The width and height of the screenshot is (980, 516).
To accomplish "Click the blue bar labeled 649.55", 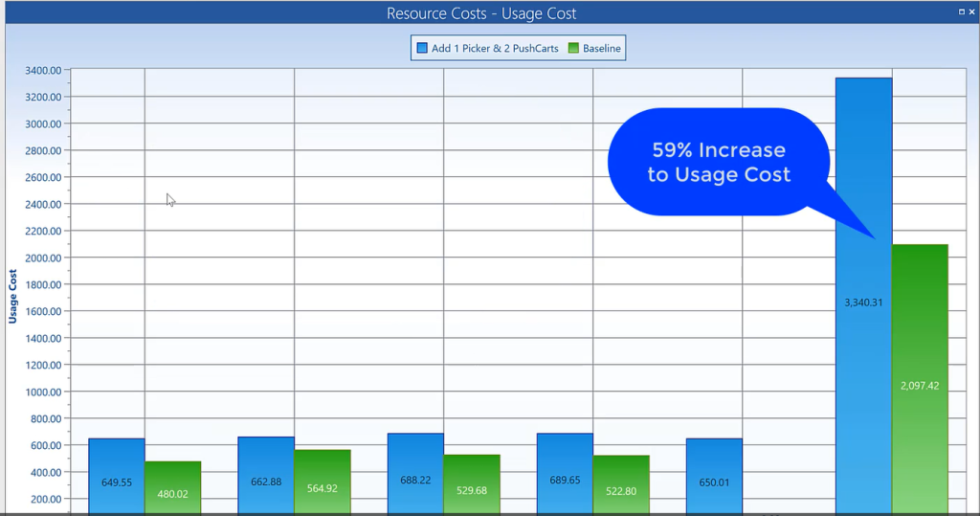I will [117, 476].
